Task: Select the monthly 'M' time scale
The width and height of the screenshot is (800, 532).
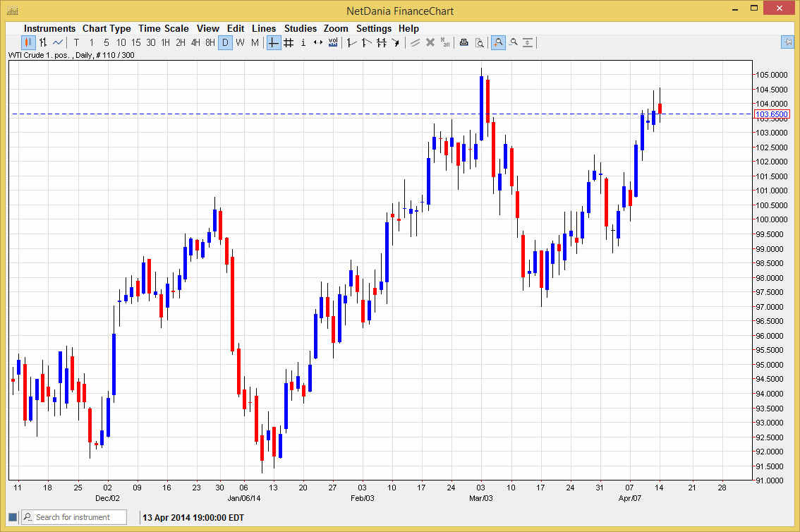Action: [255, 43]
